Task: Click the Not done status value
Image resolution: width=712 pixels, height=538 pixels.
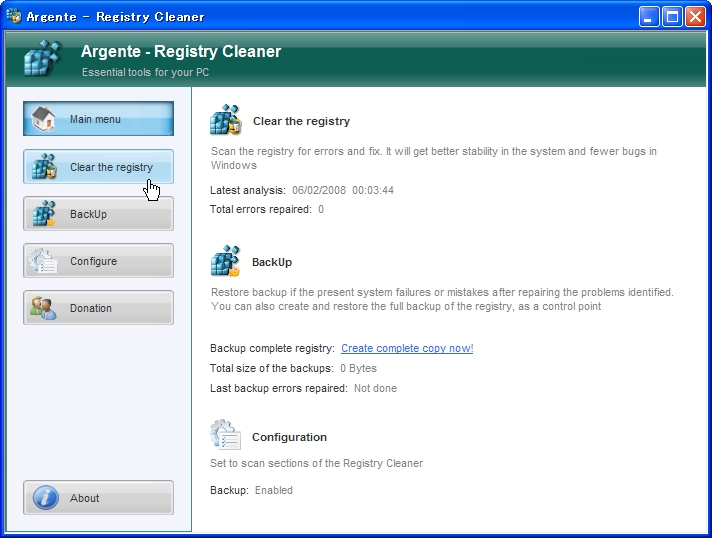Action: click(376, 388)
